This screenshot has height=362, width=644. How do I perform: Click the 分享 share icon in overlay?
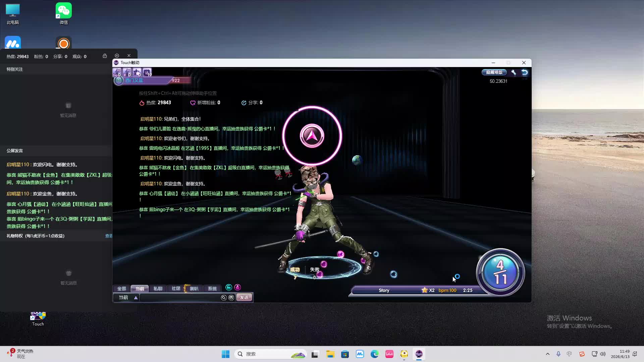(x=244, y=103)
